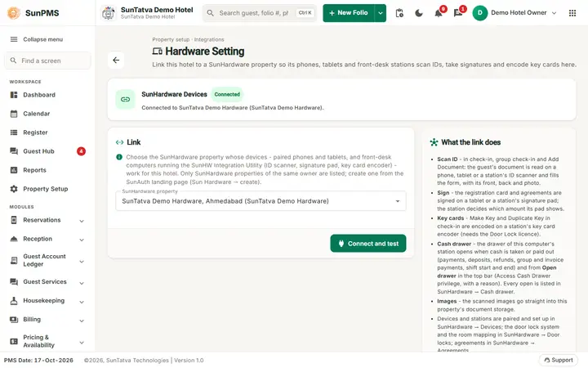Open the Support button

559,360
